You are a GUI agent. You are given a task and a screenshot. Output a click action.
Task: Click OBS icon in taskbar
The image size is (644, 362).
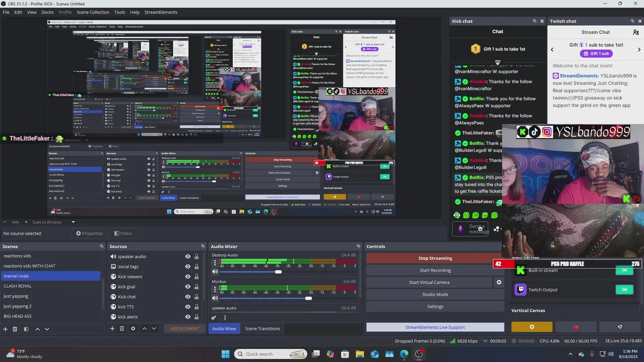click(x=419, y=354)
